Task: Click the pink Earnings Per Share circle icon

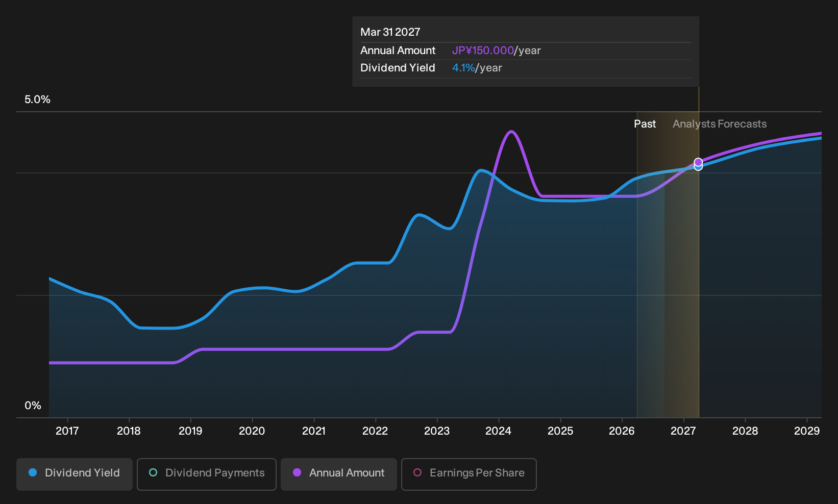Action: click(417, 473)
